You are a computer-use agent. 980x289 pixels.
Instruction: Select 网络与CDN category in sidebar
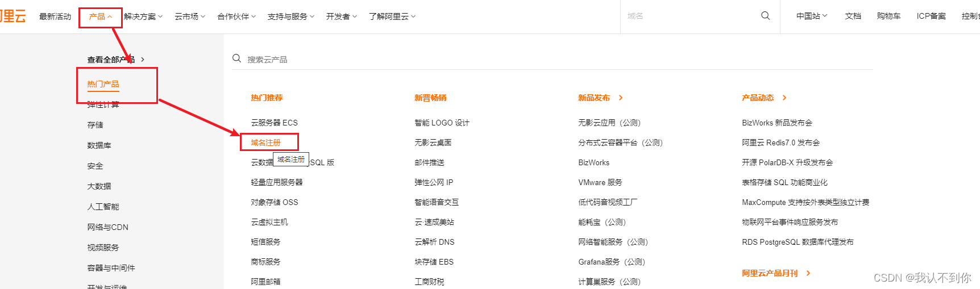[x=107, y=227]
